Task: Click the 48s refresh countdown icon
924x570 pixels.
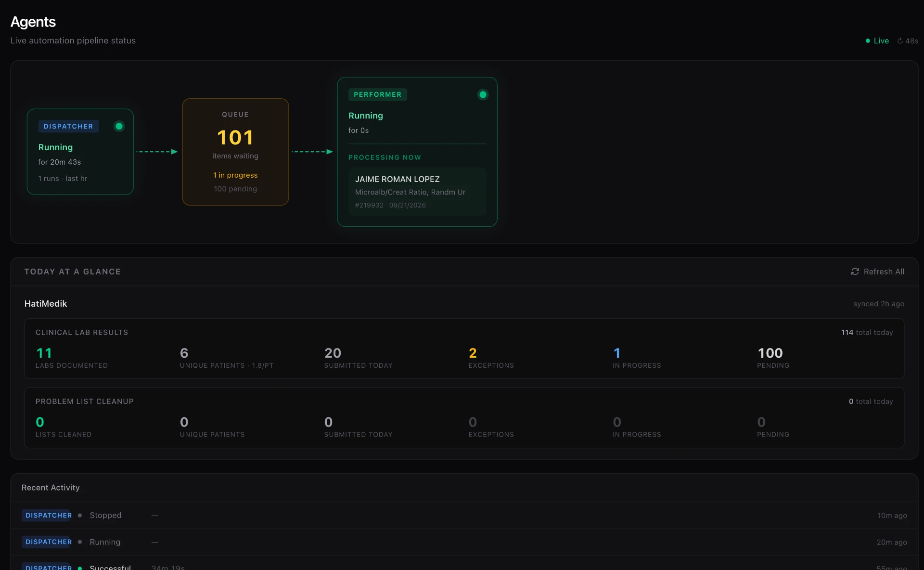Action: 900,41
